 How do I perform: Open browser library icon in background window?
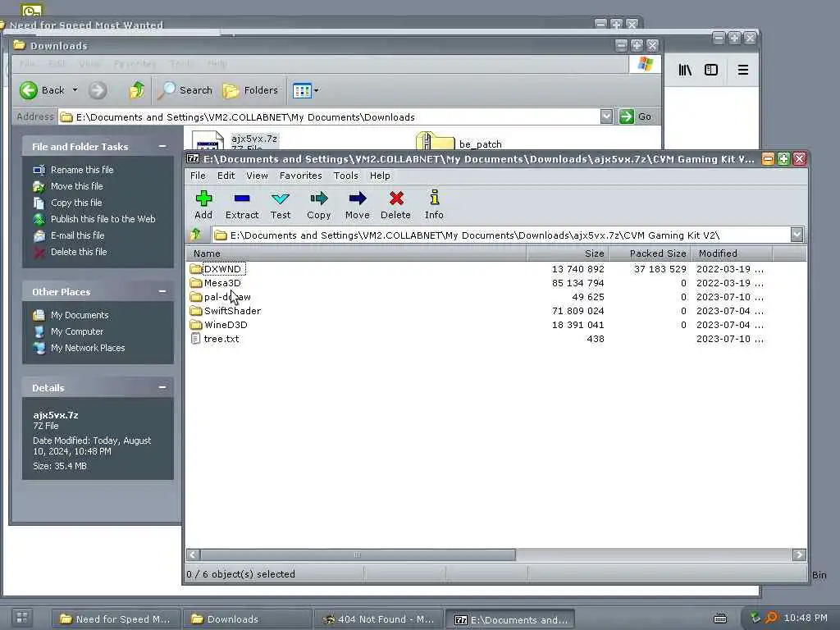tap(685, 70)
